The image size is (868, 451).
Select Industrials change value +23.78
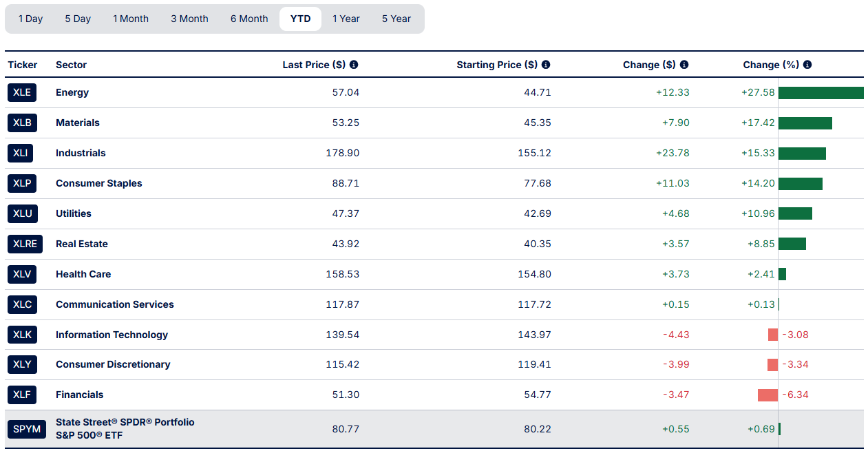673,153
